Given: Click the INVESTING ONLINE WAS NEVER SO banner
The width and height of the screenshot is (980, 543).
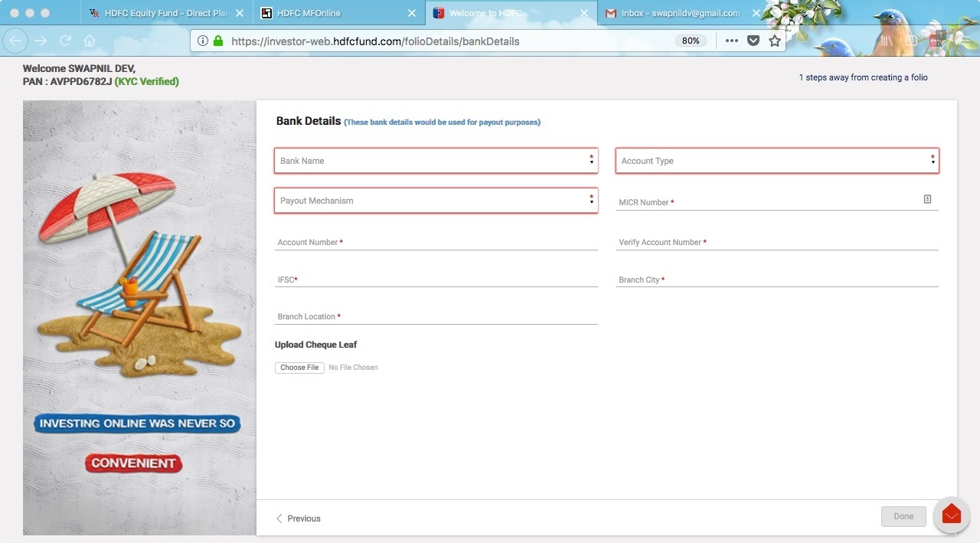Looking at the screenshot, I should pos(138,424).
